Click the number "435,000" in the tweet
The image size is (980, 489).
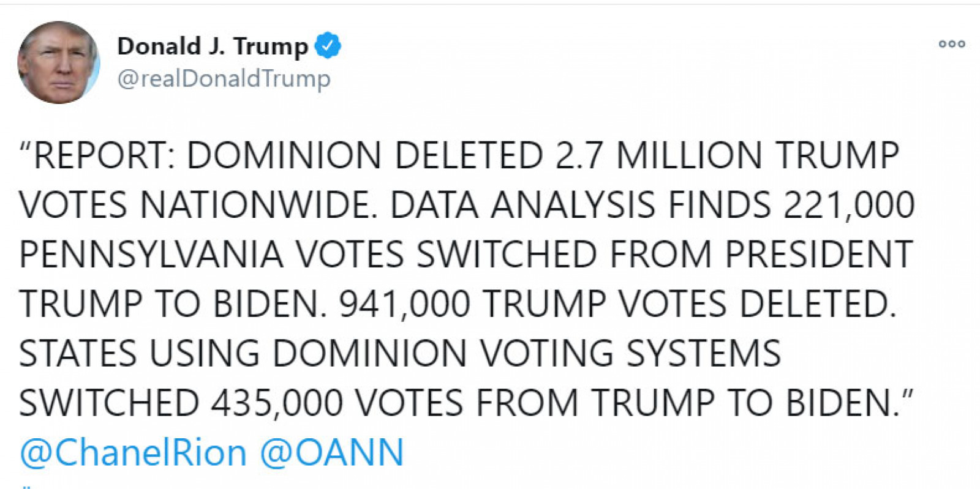[277, 403]
